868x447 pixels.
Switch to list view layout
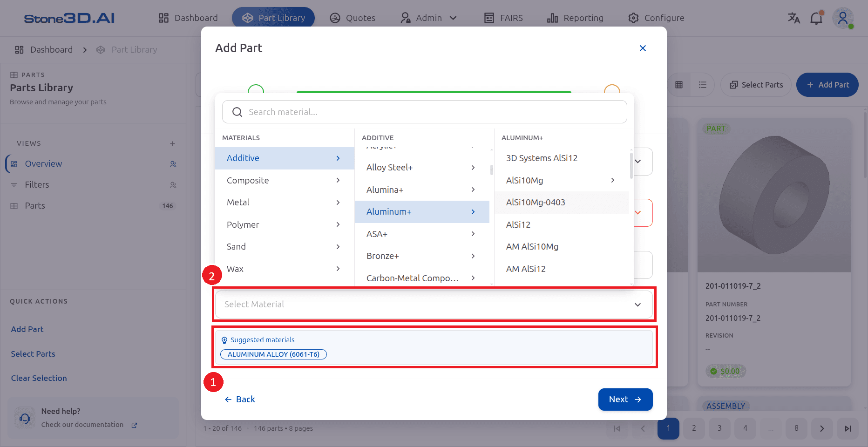tap(703, 85)
